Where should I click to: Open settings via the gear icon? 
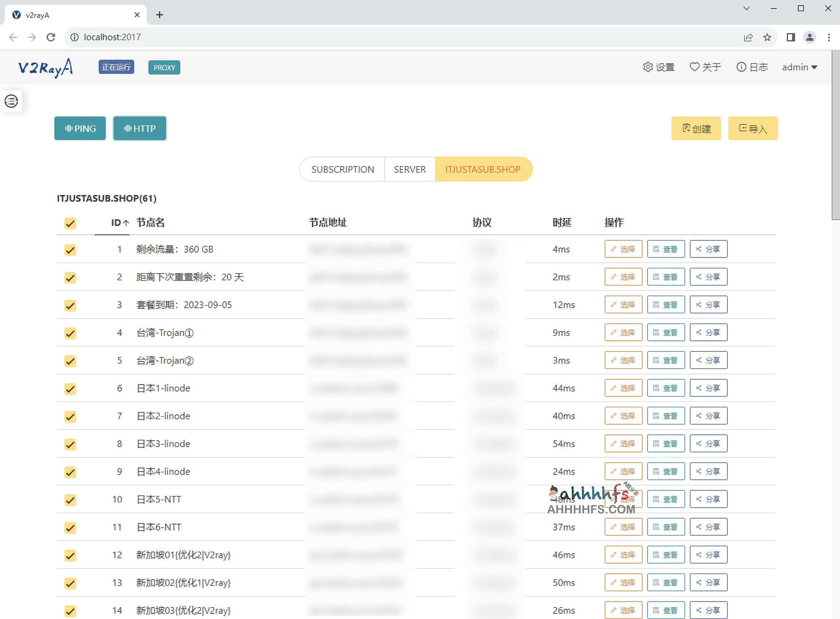tap(648, 67)
